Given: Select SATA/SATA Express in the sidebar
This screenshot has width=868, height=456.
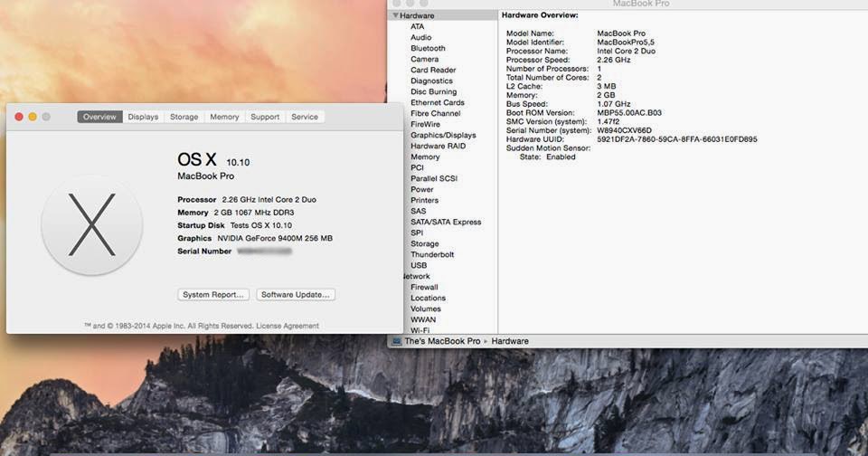Looking at the screenshot, I should (446, 222).
